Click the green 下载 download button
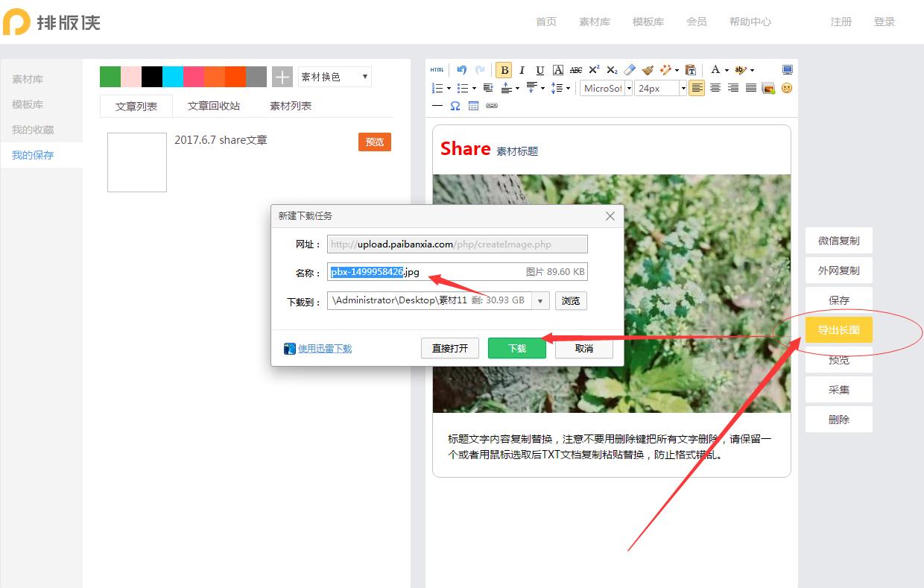The height and width of the screenshot is (588, 924). pyautogui.click(x=517, y=348)
